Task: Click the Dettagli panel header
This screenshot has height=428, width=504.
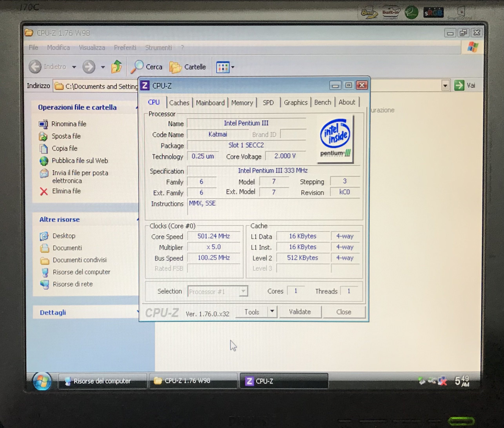Action: click(x=53, y=313)
